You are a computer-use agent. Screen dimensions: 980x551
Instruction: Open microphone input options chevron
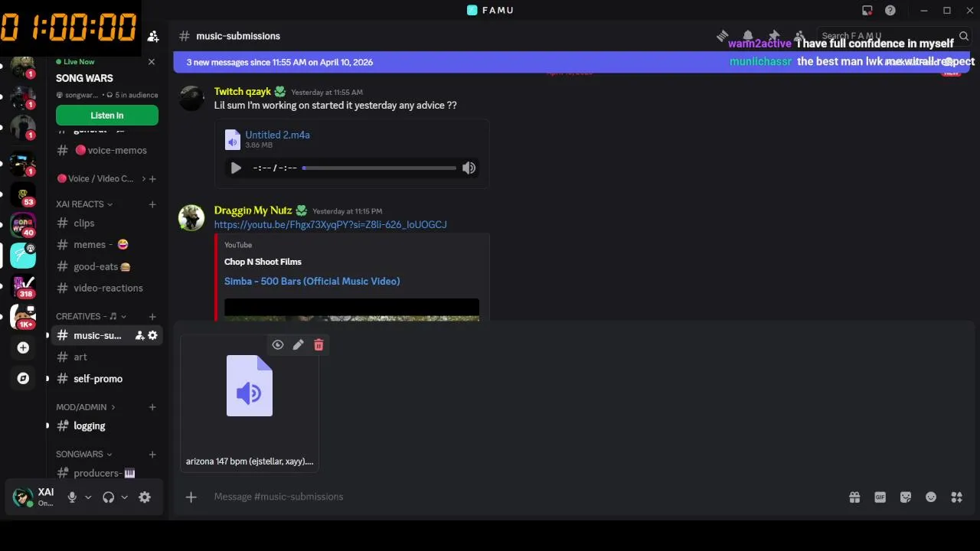point(88,497)
